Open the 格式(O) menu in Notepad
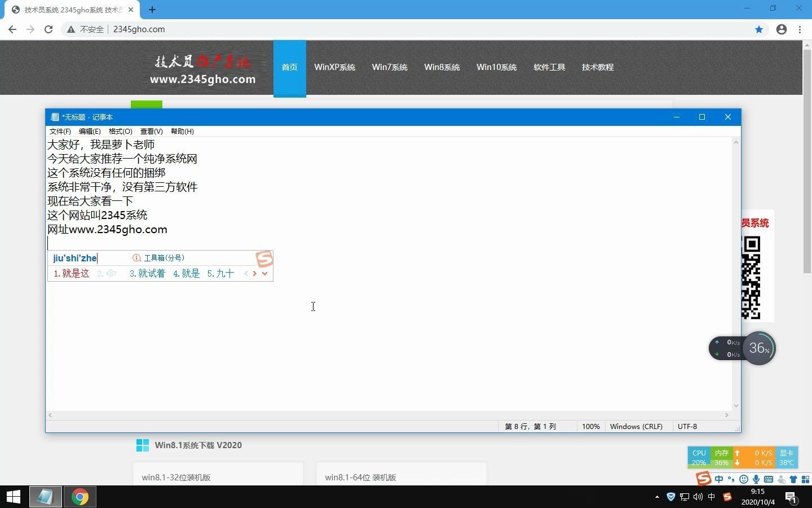 point(120,131)
